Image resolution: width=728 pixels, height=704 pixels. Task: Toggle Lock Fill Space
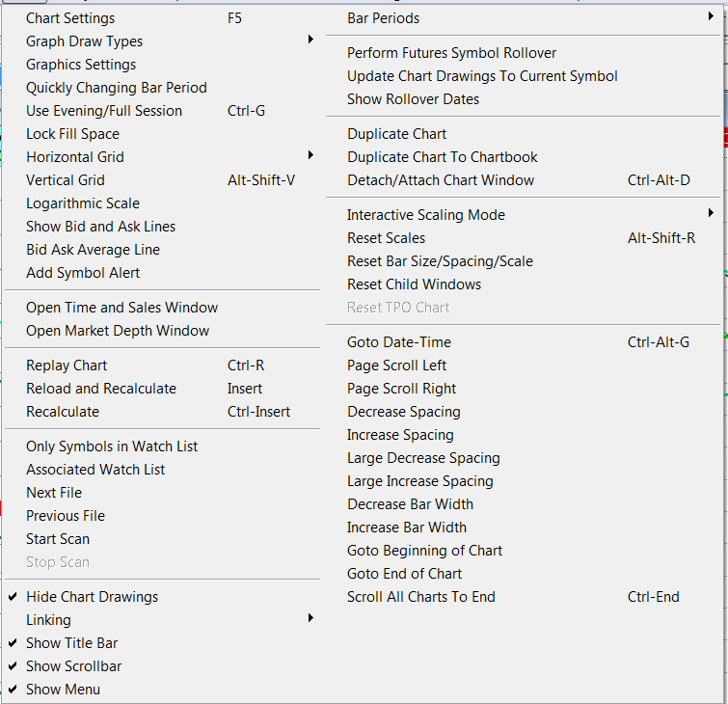pos(162,134)
